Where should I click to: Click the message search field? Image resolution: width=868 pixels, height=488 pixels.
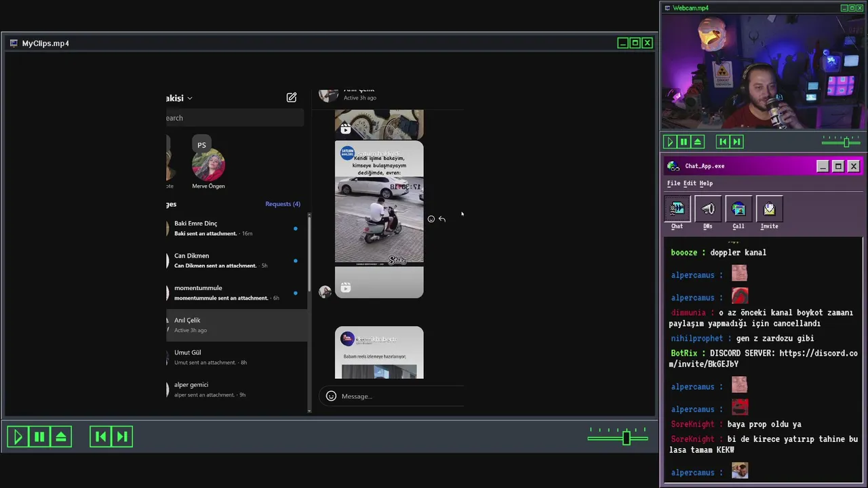(x=235, y=118)
